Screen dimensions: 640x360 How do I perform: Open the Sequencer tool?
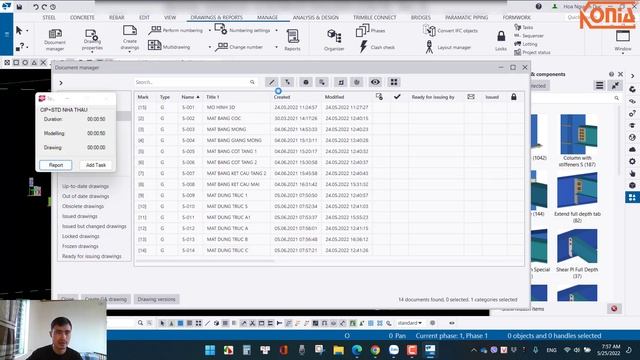tap(529, 36)
